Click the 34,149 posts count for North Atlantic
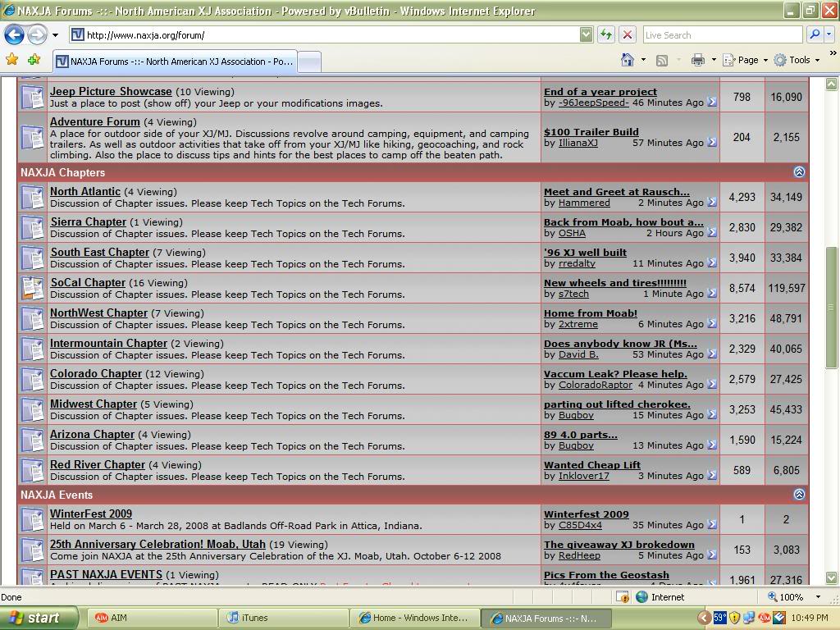 point(786,197)
